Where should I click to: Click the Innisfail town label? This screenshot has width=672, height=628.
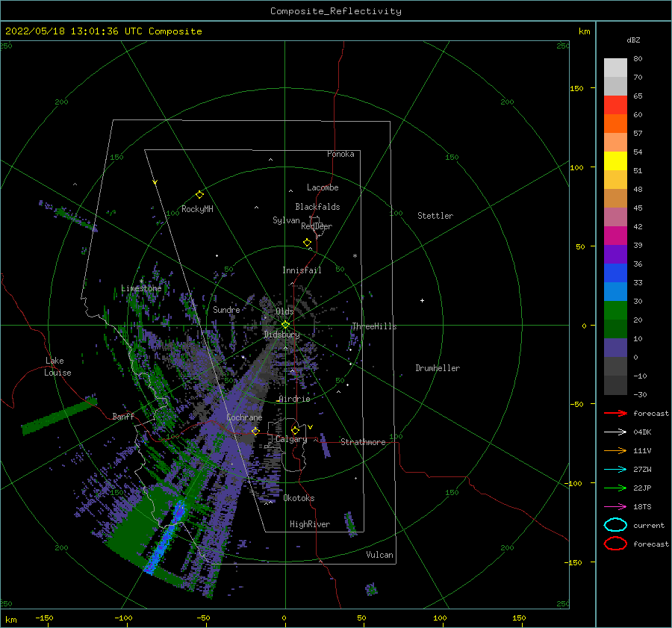coord(302,270)
